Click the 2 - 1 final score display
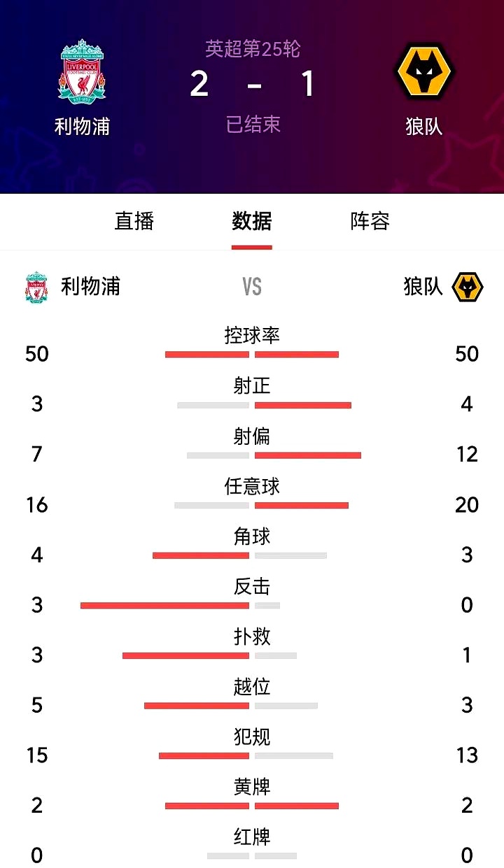Screen dimensions: 504x868 point(252,85)
